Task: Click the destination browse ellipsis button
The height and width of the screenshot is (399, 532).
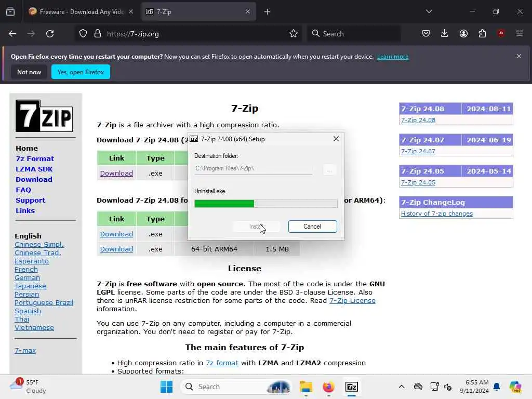Action: (329, 169)
